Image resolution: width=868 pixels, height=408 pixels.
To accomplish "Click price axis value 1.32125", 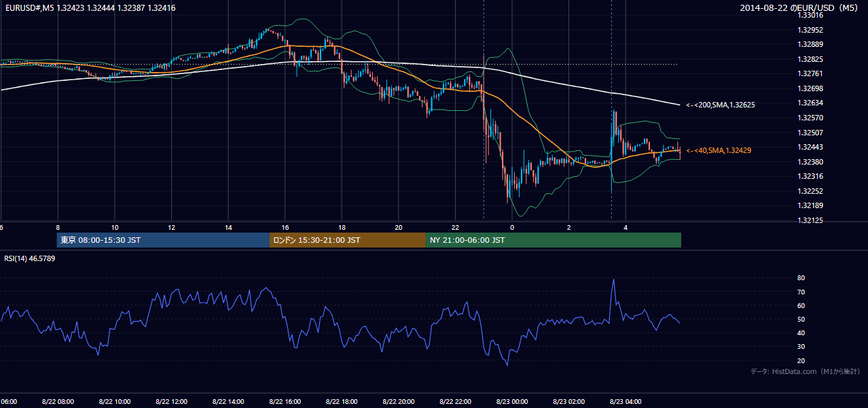I will point(810,220).
